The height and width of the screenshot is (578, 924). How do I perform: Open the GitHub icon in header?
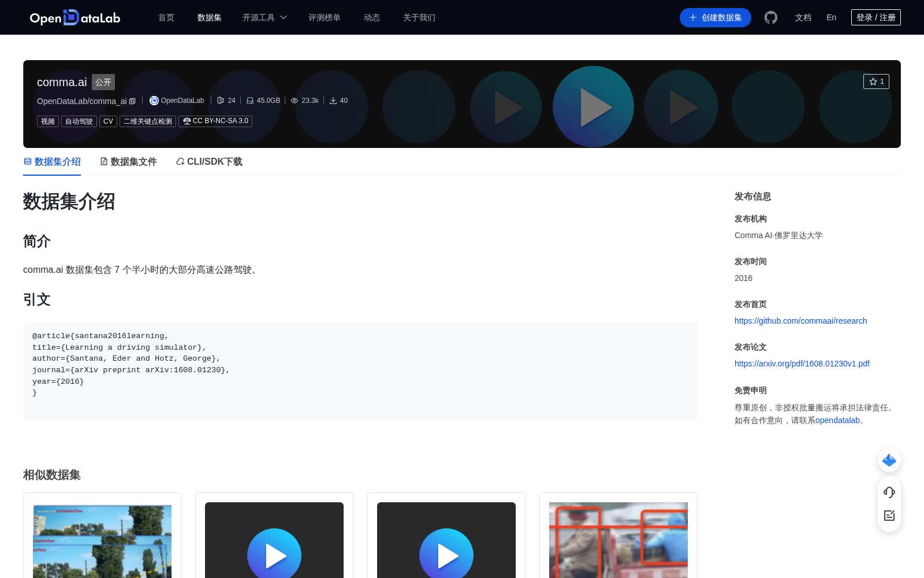(771, 17)
